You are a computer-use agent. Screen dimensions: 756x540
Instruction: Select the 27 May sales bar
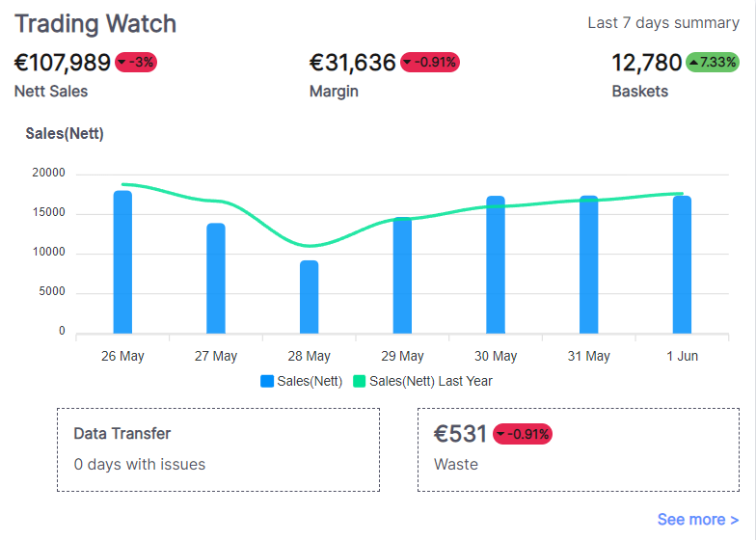tap(216, 279)
